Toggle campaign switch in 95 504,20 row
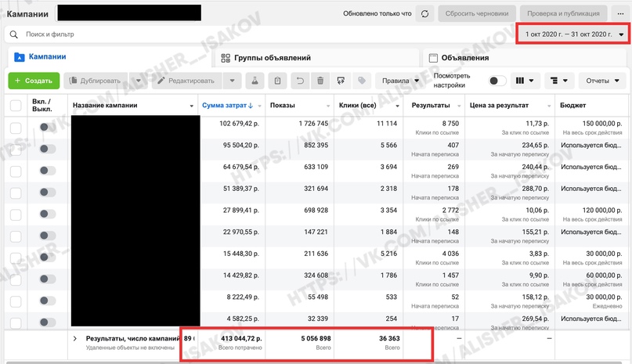632x364 pixels. [x=47, y=149]
